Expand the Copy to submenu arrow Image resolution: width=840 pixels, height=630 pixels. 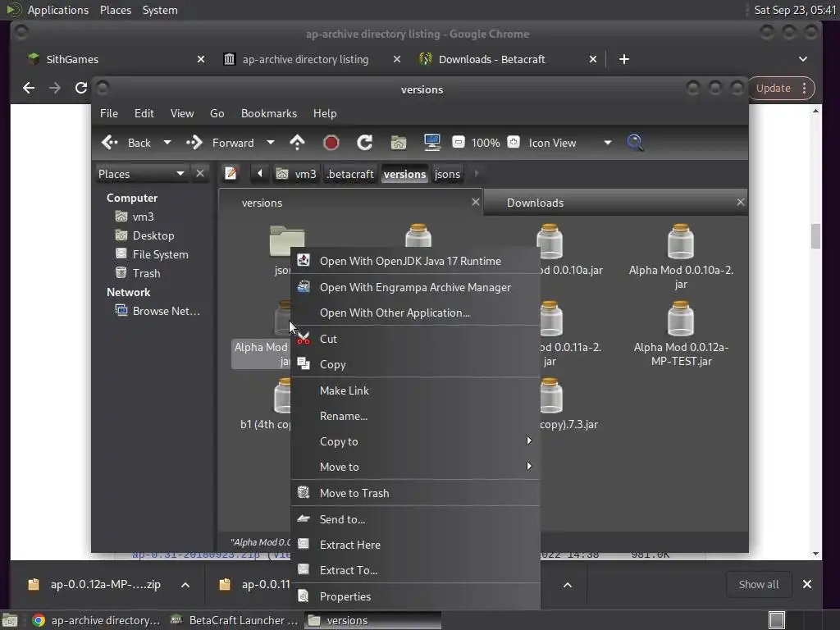click(529, 441)
